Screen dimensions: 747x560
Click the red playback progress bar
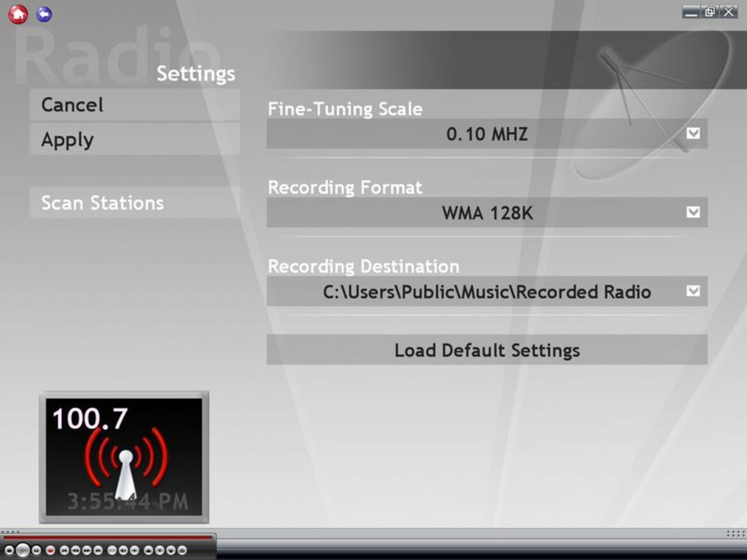107,538
